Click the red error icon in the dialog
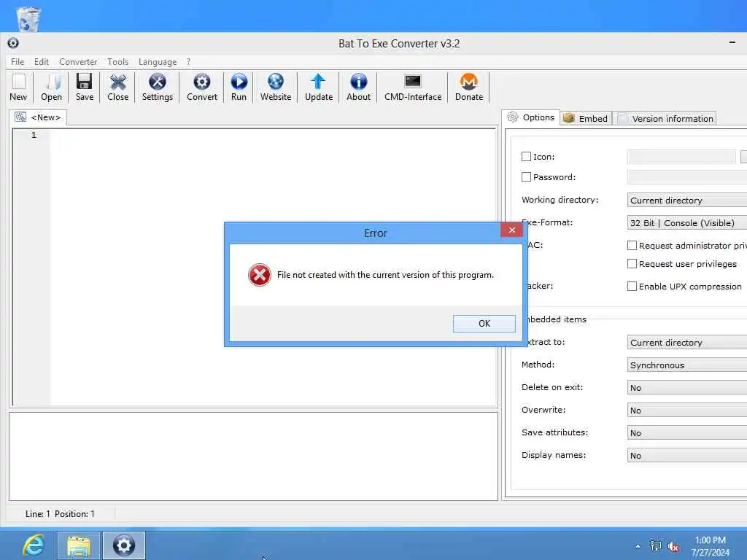 pyautogui.click(x=260, y=275)
